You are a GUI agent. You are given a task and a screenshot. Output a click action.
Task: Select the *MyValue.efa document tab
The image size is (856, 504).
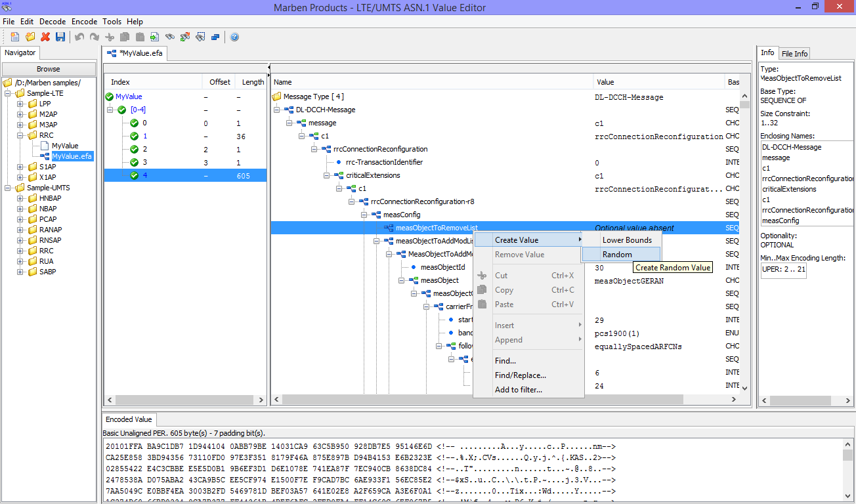point(135,53)
